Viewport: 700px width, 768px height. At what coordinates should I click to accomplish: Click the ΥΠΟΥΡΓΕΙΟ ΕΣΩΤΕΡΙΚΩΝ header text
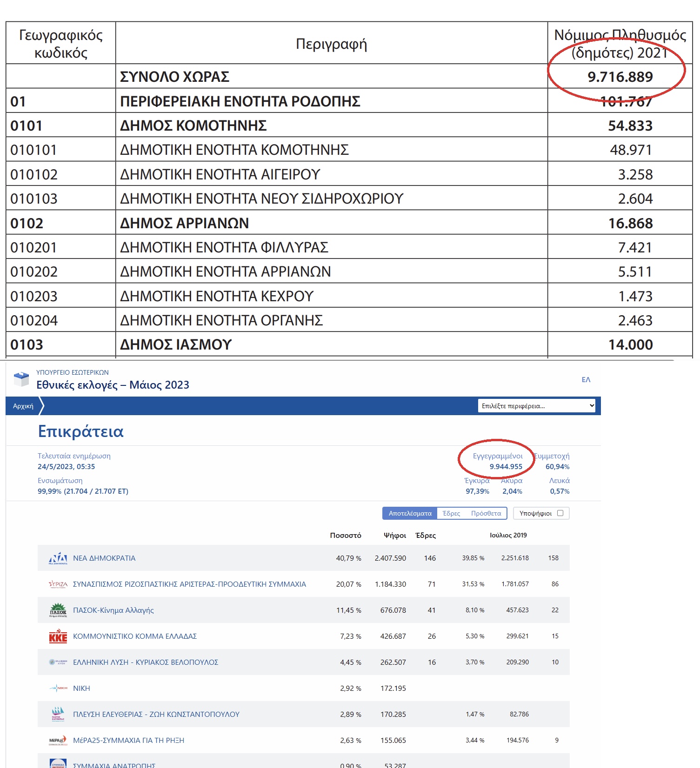tap(73, 372)
